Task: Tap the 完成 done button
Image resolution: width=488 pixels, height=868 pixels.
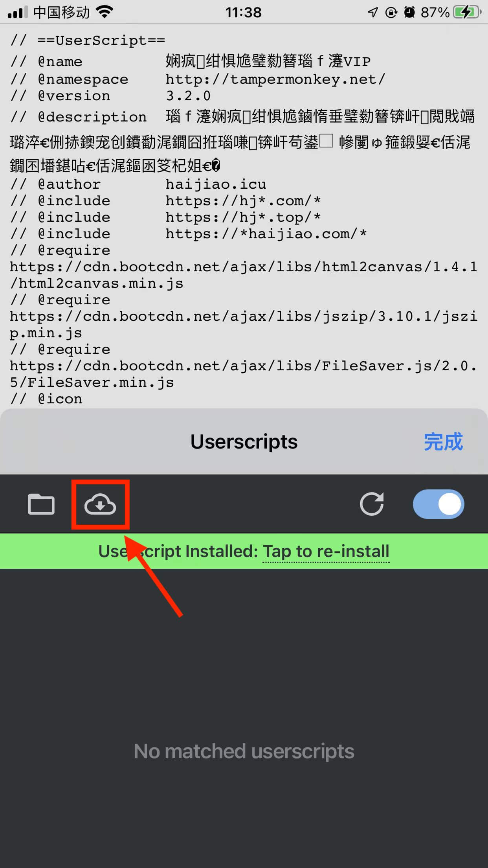Action: 443,441
